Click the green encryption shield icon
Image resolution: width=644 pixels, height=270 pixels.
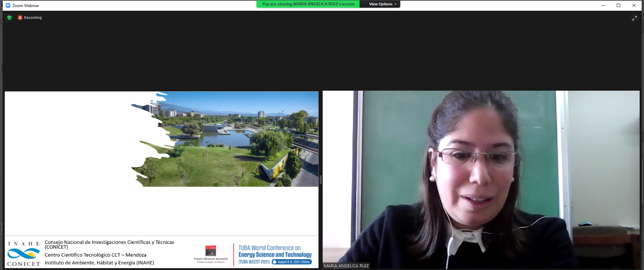[x=9, y=17]
